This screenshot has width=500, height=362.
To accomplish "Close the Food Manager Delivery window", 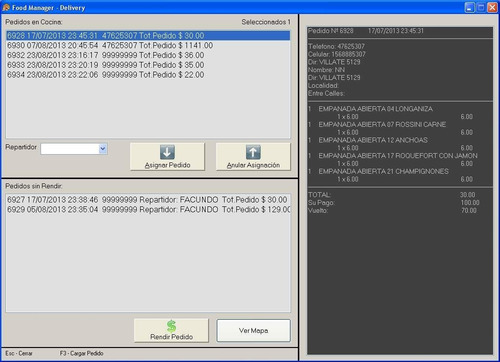I will tap(492, 7).
